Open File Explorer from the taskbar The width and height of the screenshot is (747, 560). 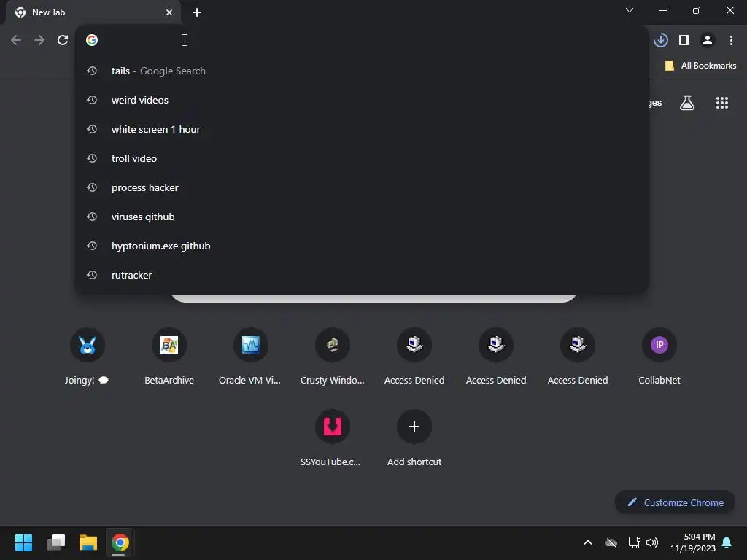(88, 542)
